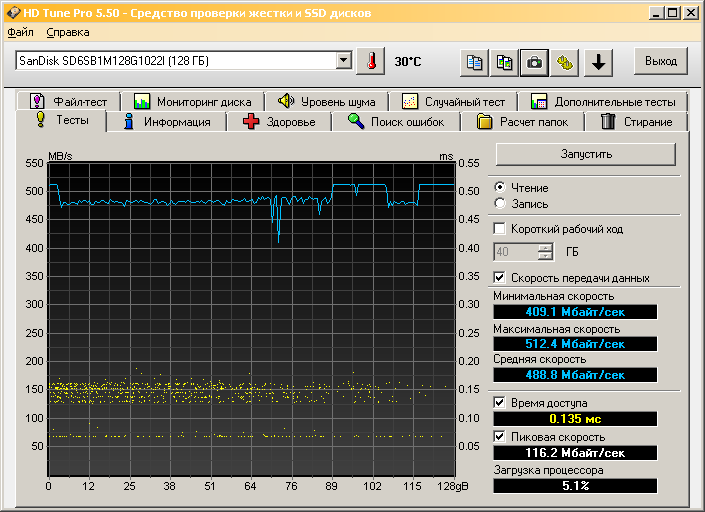This screenshot has height=512, width=705.
Task: Uncheck the Скорость передачи данных checkbox
Action: tap(501, 277)
